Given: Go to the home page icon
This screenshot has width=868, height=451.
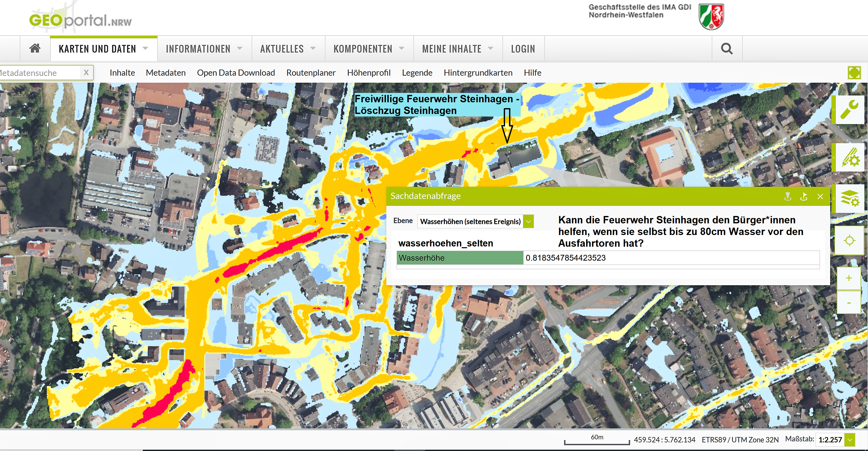Looking at the screenshot, I should [35, 48].
